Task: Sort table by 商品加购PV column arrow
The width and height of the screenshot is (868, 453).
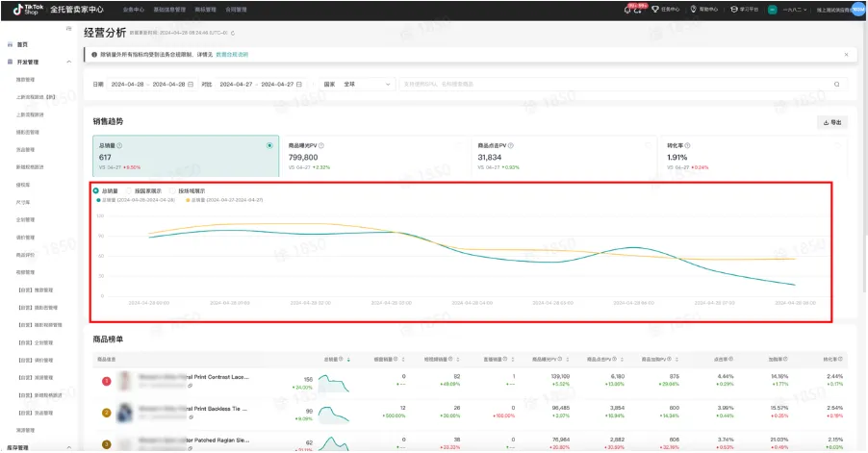Action: [x=677, y=360]
